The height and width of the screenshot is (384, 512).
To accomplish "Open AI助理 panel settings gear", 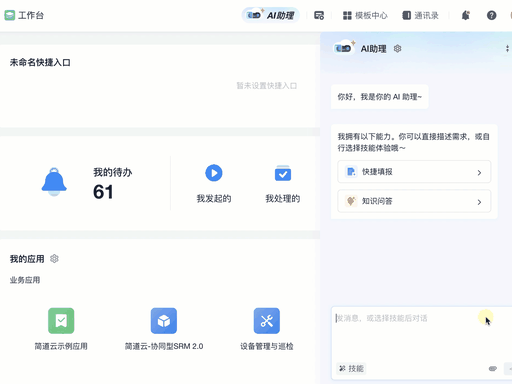I will pyautogui.click(x=397, y=49).
